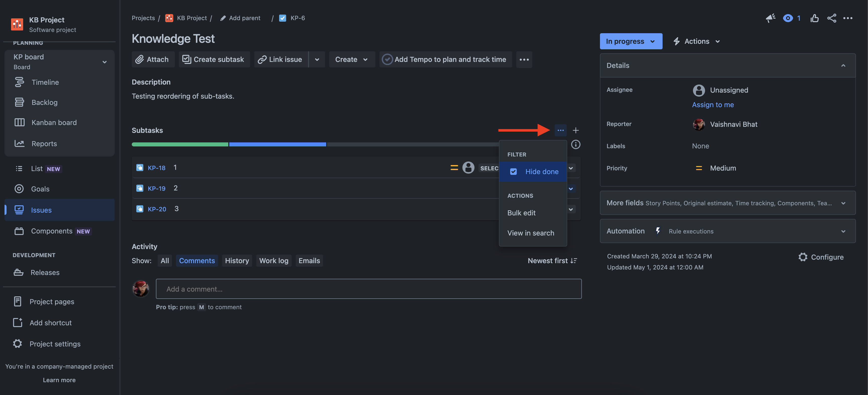868x395 pixels.
Task: Toggle the watch eye icon
Action: [788, 18]
